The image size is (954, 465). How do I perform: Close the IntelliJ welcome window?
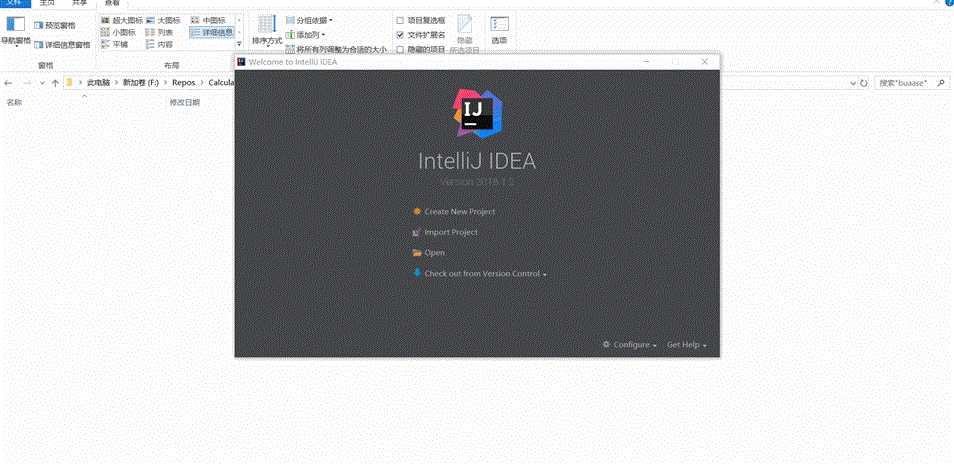coord(705,61)
